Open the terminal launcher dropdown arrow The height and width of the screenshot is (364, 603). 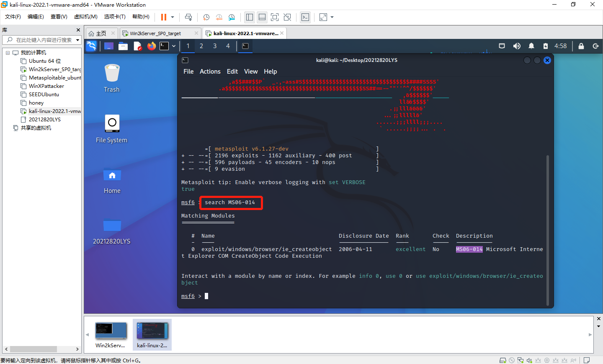(174, 46)
